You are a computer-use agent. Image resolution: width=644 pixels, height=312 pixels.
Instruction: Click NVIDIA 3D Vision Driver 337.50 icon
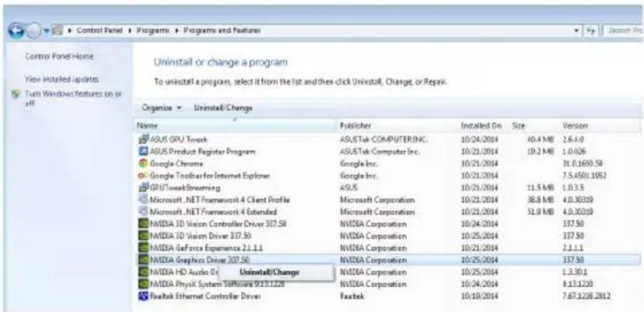point(143,236)
